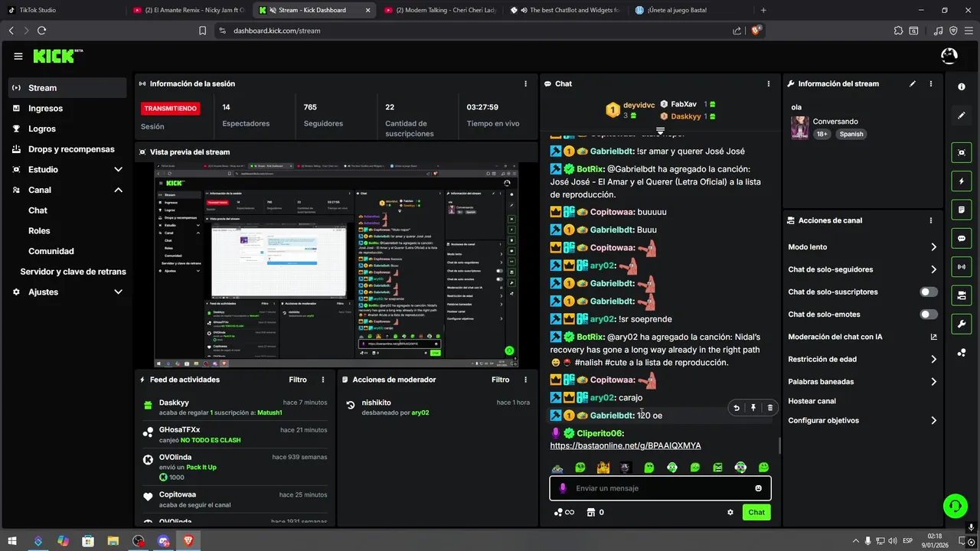Image resolution: width=980 pixels, height=551 pixels.
Task: Collapse chat leaderboard with the small arrow
Action: point(660,131)
